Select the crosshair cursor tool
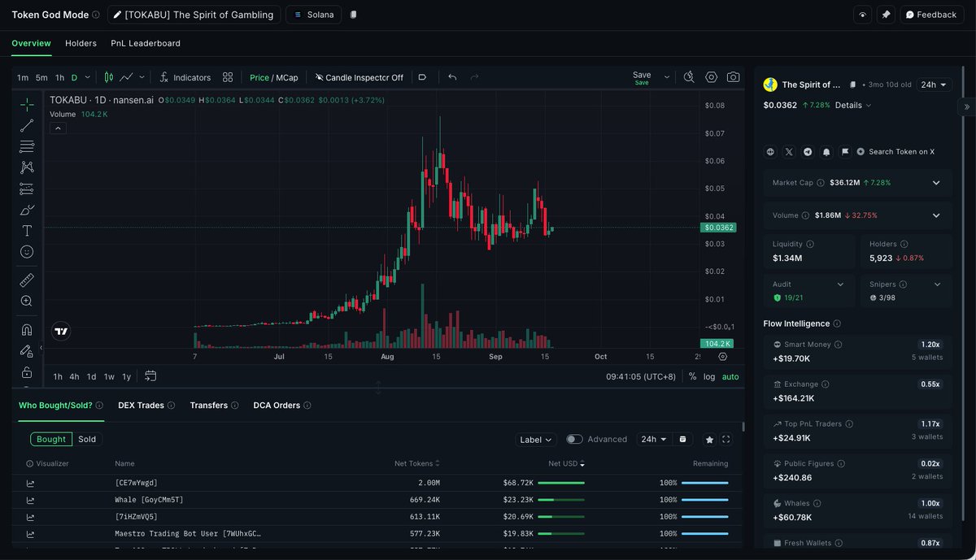 pos(27,104)
